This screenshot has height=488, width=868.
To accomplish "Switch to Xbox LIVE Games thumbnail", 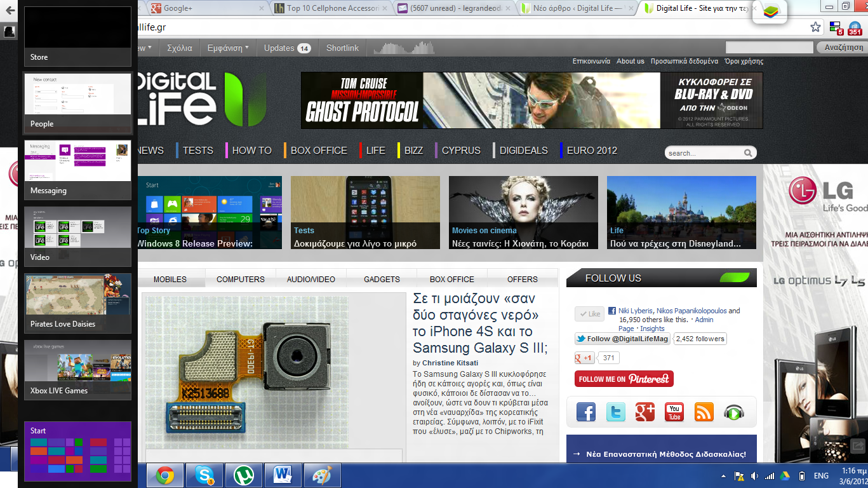I will point(77,370).
